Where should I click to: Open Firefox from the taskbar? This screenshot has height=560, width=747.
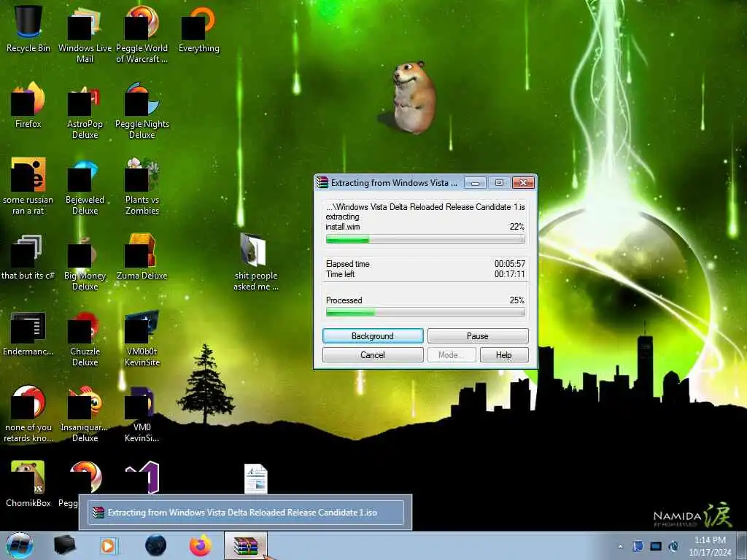pos(201,545)
